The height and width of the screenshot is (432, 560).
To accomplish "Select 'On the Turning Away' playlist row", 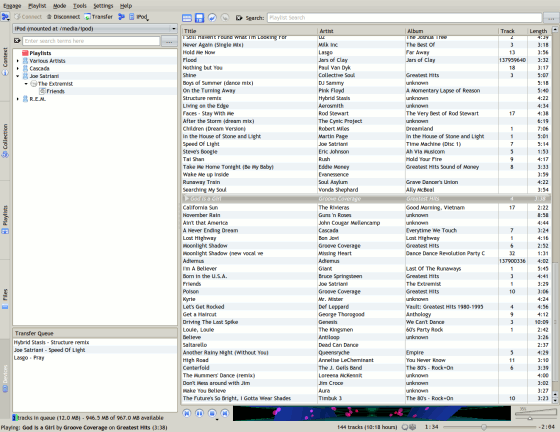I will (366, 91).
